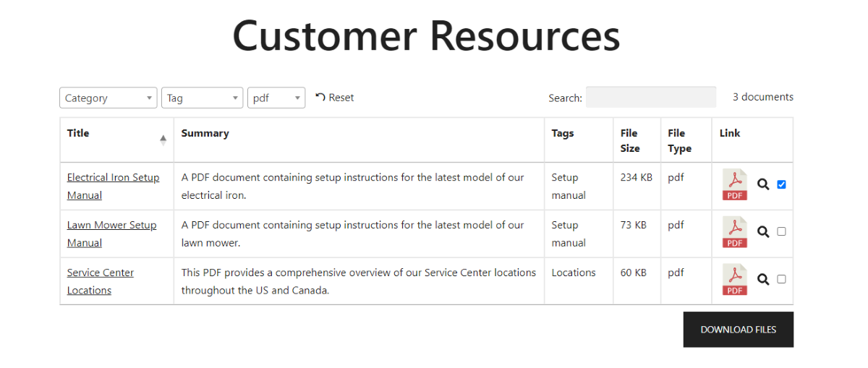Screen dimensions: 868x368
Task: Reset all filters
Action: click(335, 98)
